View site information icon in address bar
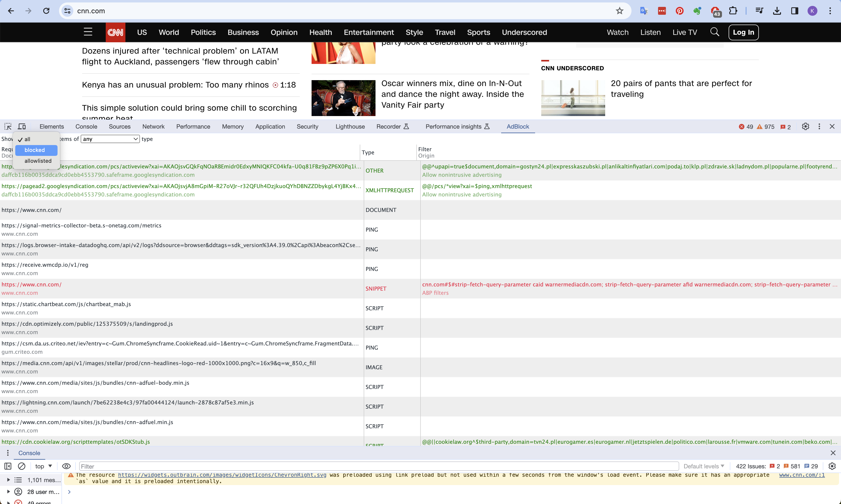The height and width of the screenshot is (504, 841). coord(68,11)
